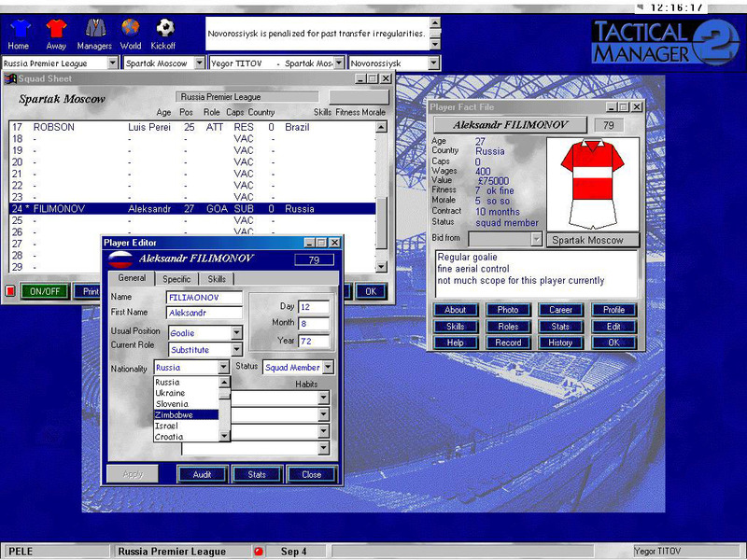This screenshot has height=560, width=747.
Task: Select Zimbabwe in nationality list
Action: [x=186, y=414]
